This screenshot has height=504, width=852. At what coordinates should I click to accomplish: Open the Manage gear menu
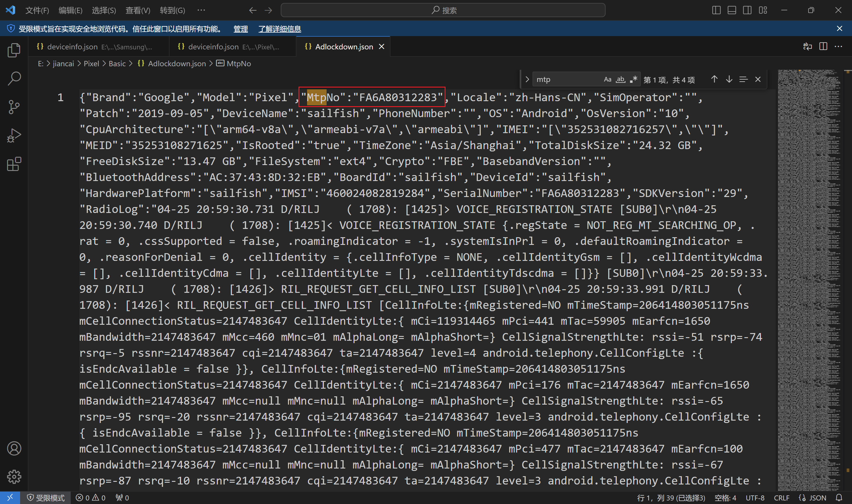pos(14,477)
